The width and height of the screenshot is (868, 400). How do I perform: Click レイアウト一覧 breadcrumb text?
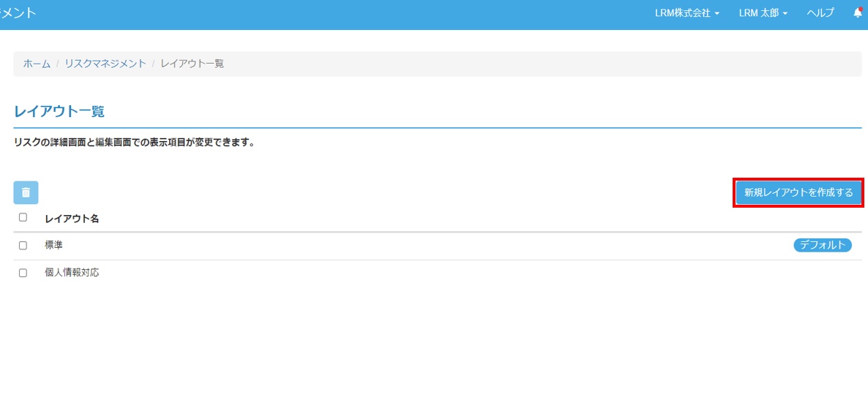tap(192, 64)
